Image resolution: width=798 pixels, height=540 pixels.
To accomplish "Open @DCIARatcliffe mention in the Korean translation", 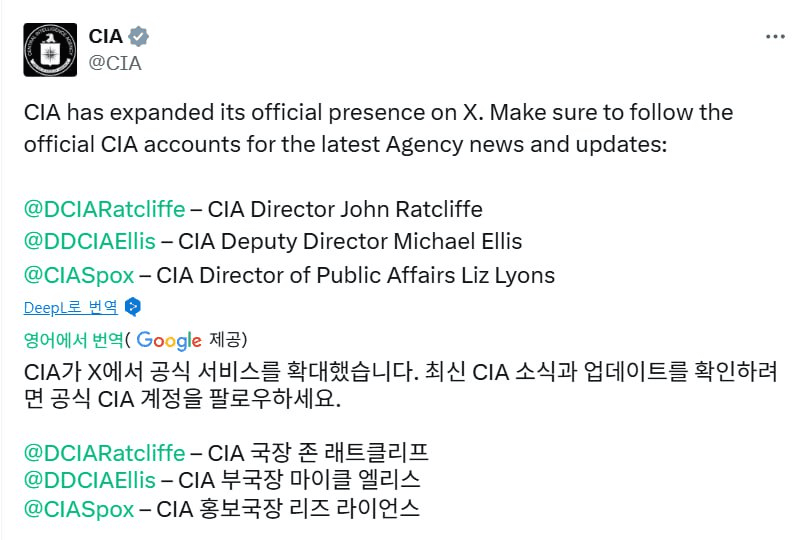I will coord(104,452).
